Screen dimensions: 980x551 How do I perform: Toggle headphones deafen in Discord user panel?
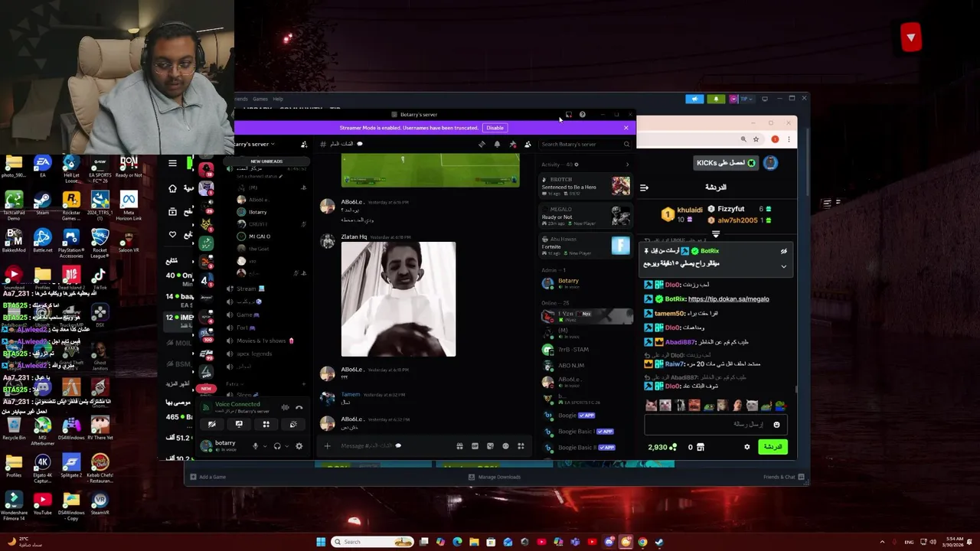click(x=277, y=446)
